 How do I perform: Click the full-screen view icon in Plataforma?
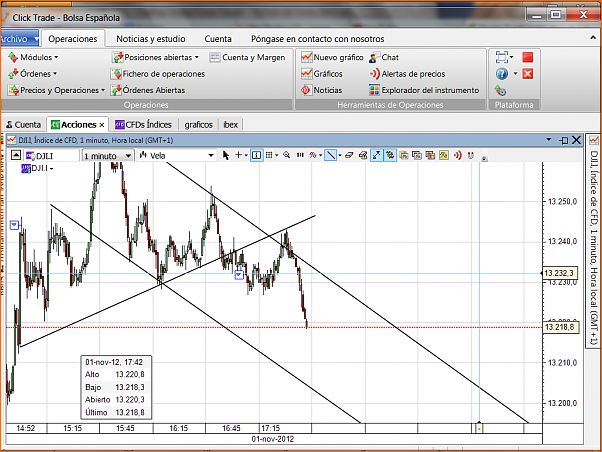point(502,57)
